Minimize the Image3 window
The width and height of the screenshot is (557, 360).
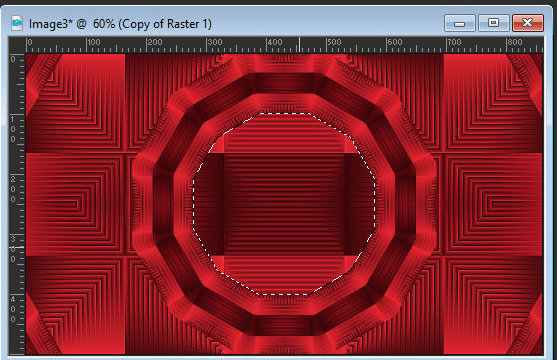pos(460,23)
